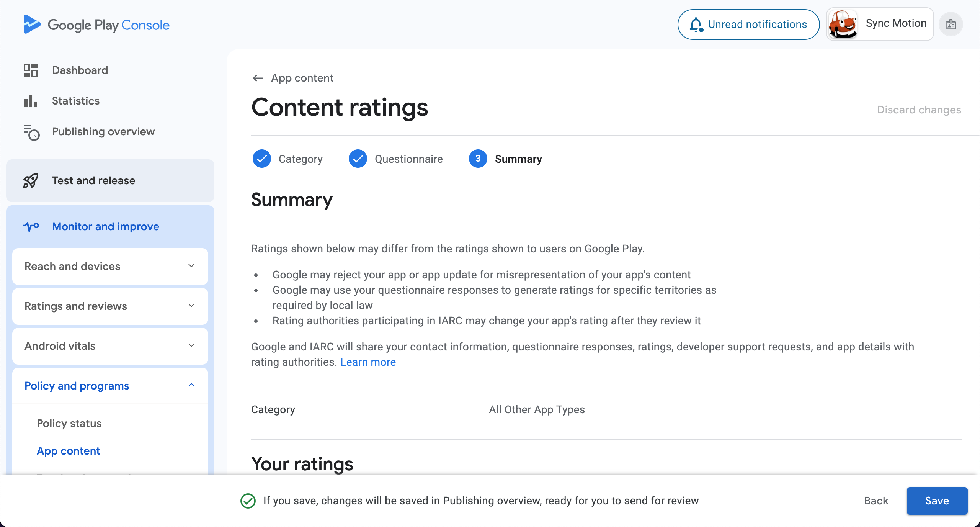The height and width of the screenshot is (527, 980).
Task: Select the Sync Motion app thumbnail
Action: coord(843,24)
